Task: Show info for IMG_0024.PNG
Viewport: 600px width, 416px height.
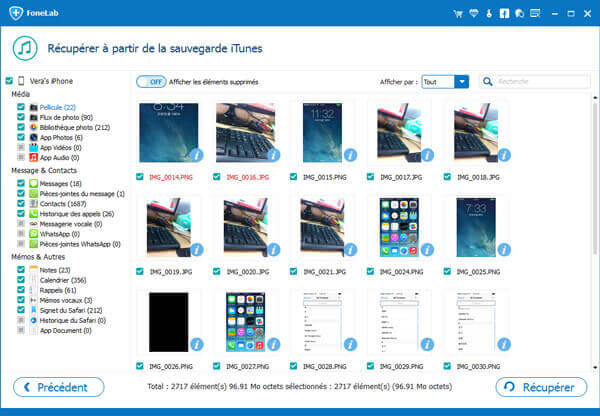Action: click(x=427, y=250)
